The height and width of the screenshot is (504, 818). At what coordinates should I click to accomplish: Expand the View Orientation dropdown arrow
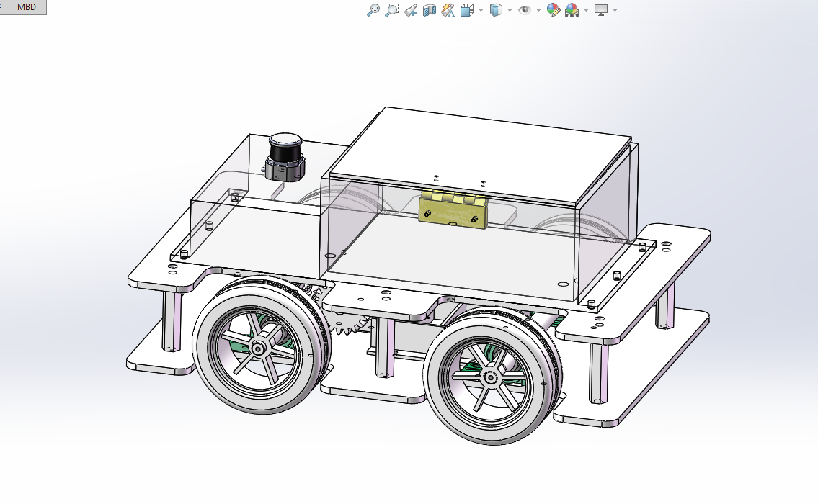click(x=481, y=10)
